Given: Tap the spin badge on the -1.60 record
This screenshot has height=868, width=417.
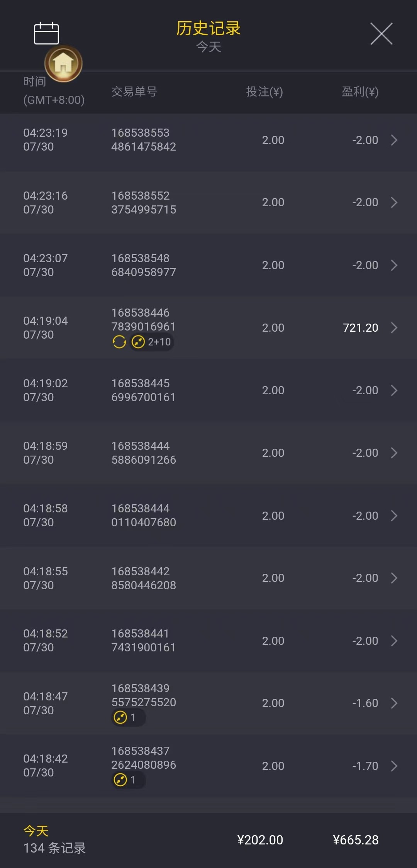Looking at the screenshot, I should (128, 717).
